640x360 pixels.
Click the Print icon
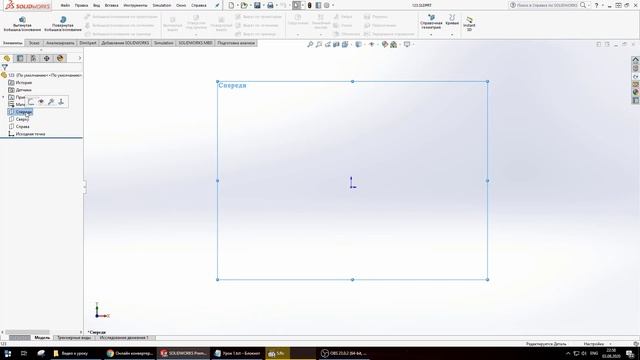pos(270,5)
